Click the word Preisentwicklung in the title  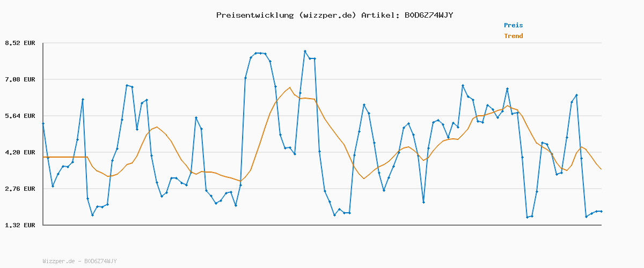click(x=254, y=15)
